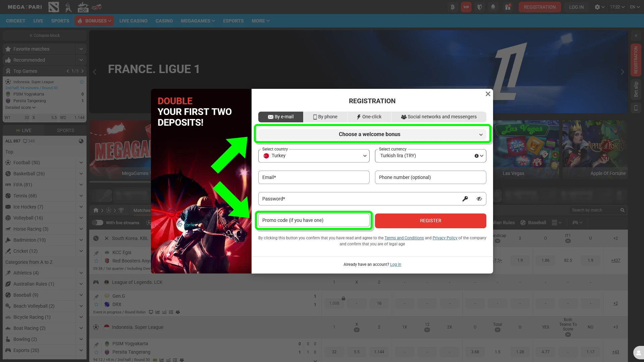The image size is (644, 362).
Task: Star the Indonesia Super League favorite
Action: (82, 82)
